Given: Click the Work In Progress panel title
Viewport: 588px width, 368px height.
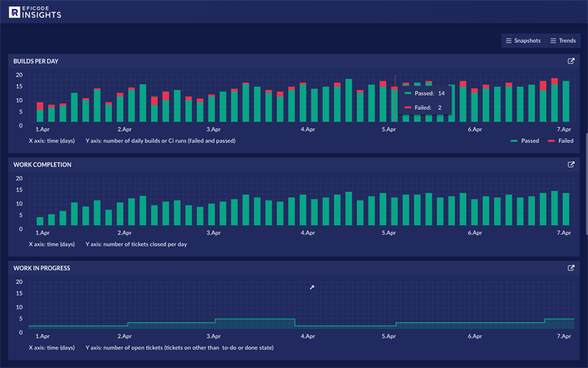Looking at the screenshot, I should [42, 269].
